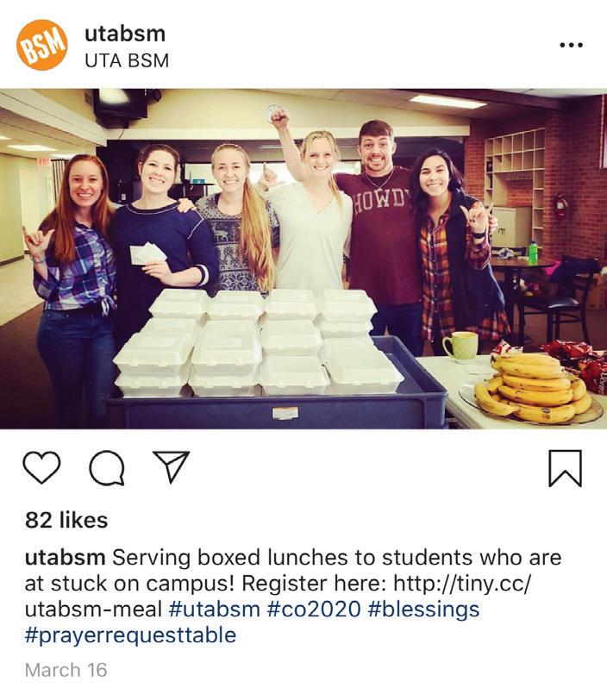Image resolution: width=607 pixels, height=700 pixels.
Task: Open the #utabsm hashtag
Action: tap(215, 609)
